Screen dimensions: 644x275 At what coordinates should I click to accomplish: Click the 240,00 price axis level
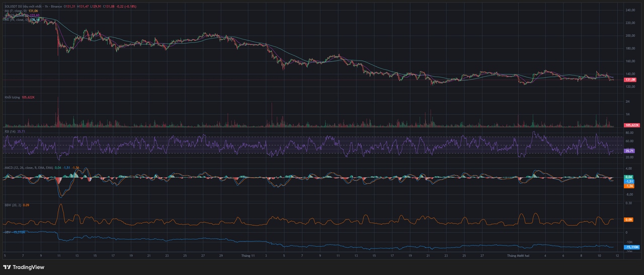coord(630,10)
